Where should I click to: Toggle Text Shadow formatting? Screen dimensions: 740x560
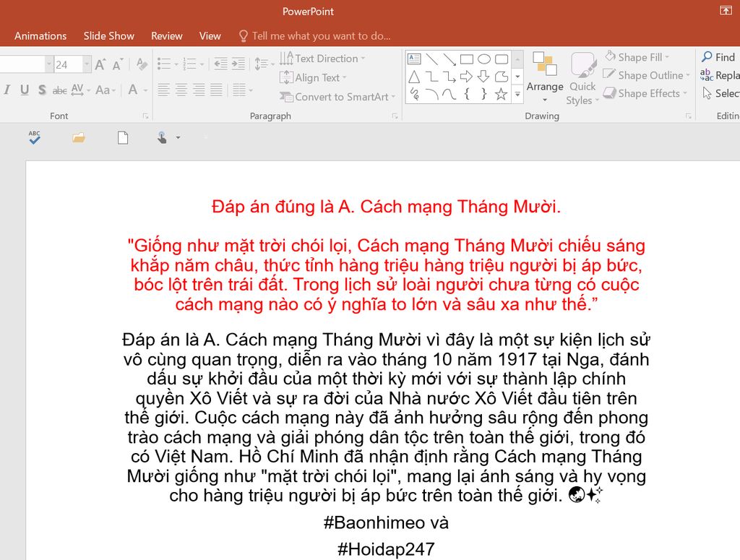coord(42,90)
